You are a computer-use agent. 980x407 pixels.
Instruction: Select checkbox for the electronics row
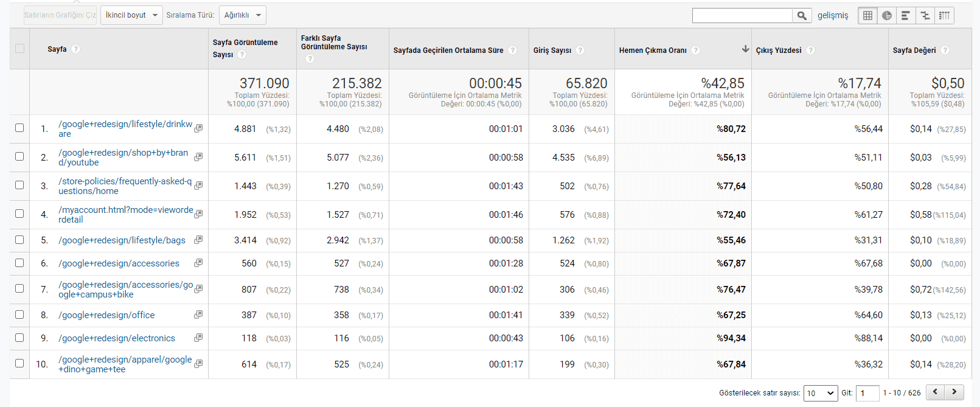tap(19, 338)
